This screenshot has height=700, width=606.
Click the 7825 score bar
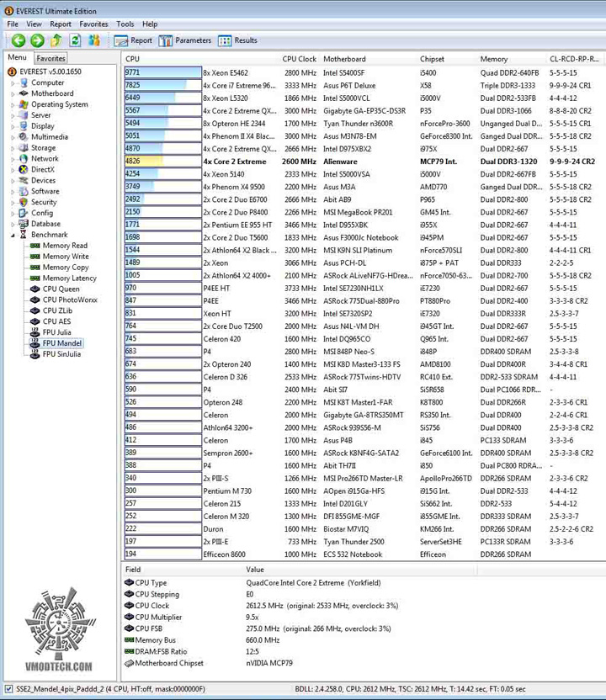pyautogui.click(x=163, y=85)
